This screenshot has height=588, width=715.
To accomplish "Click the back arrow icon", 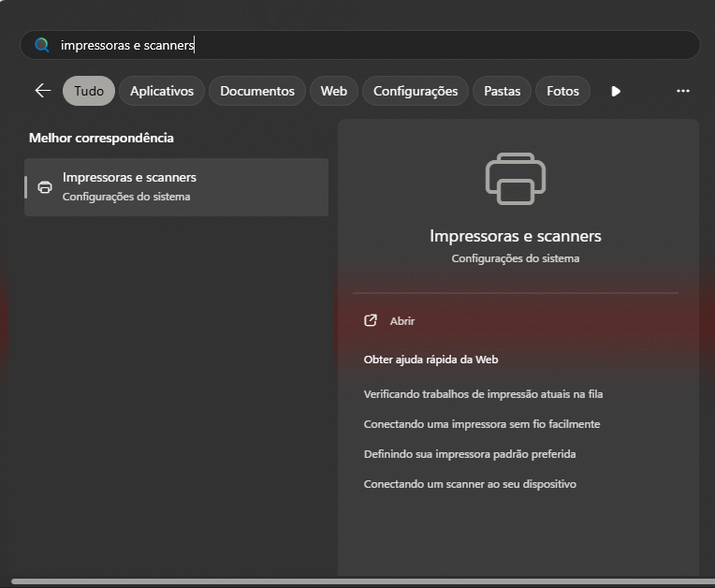I will (x=42, y=91).
